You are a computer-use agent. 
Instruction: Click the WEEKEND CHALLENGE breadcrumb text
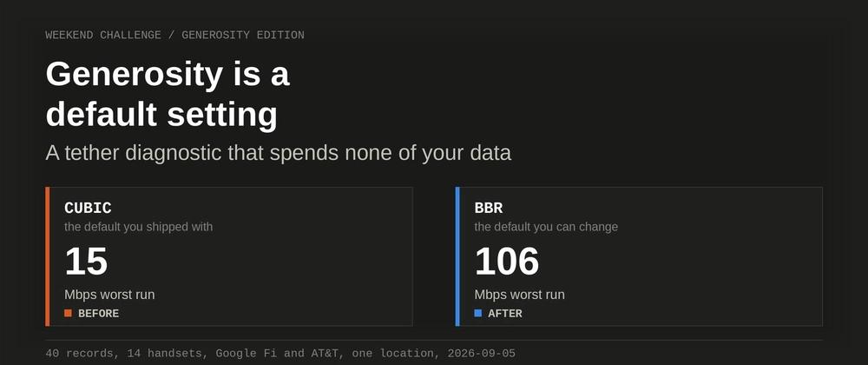(103, 35)
